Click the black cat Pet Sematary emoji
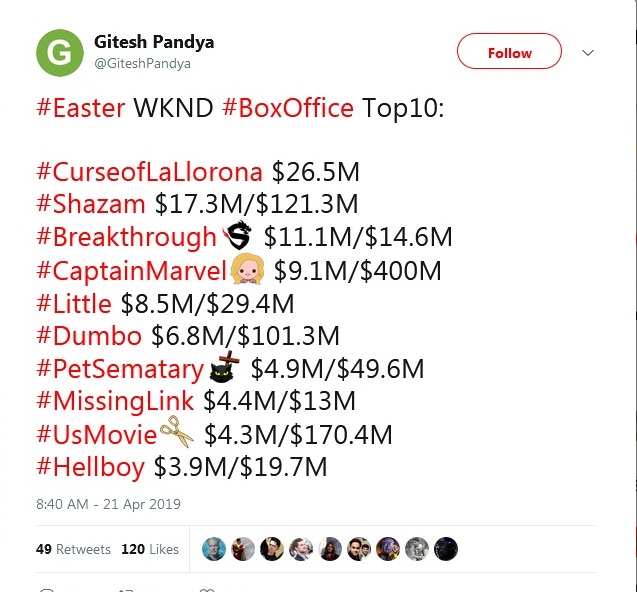Image resolution: width=637 pixels, height=592 pixels. tap(224, 367)
